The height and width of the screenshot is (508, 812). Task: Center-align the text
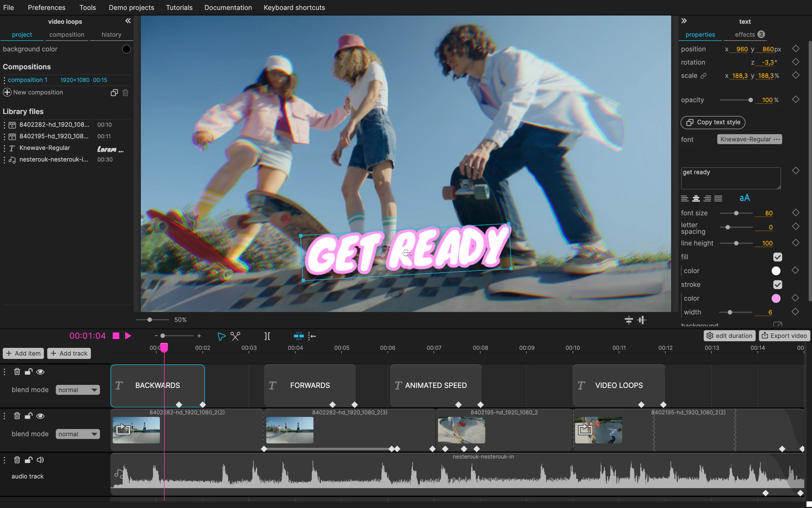click(x=696, y=199)
